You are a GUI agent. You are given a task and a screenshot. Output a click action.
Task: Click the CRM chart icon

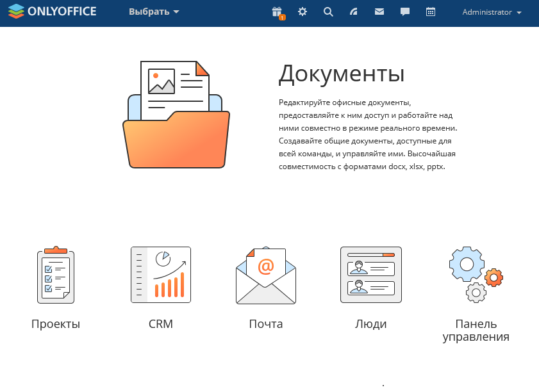pyautogui.click(x=161, y=275)
